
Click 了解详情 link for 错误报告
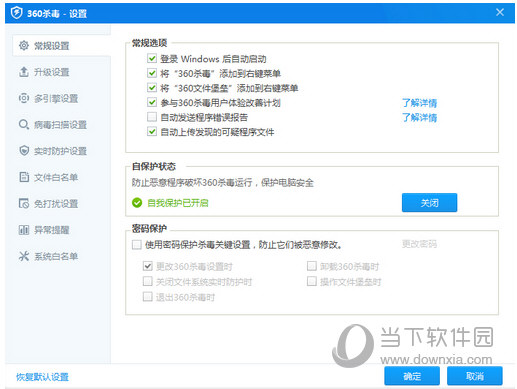pos(419,117)
